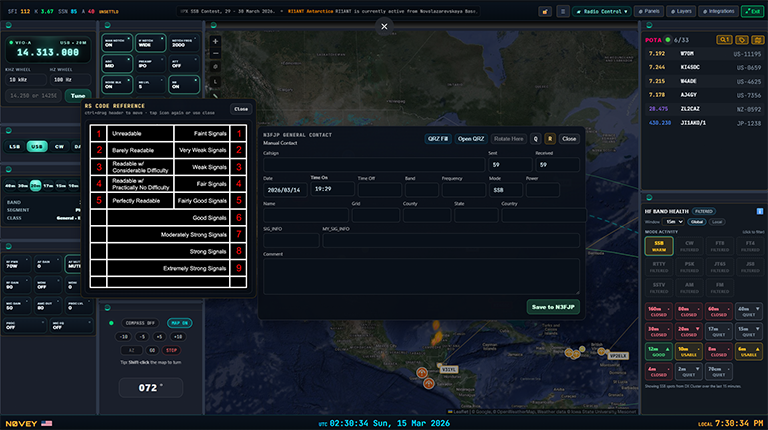Click the POTA tag icon

coord(742,40)
